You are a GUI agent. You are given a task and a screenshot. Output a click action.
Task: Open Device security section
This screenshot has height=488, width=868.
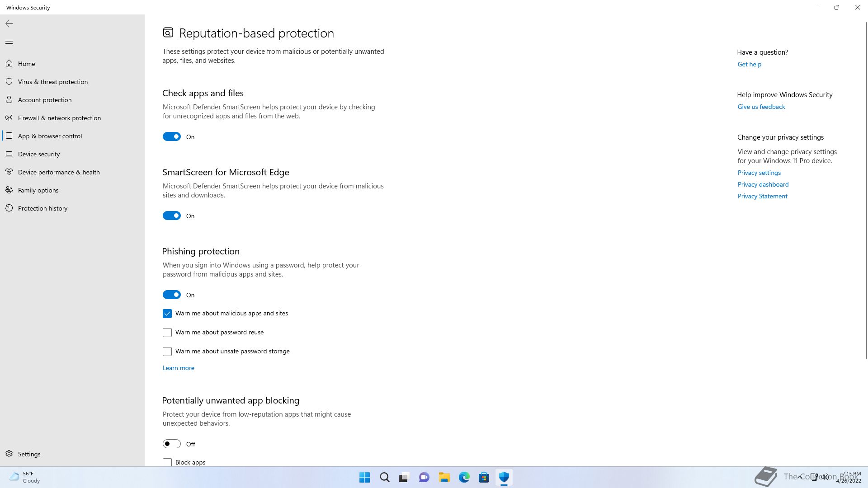click(72, 154)
